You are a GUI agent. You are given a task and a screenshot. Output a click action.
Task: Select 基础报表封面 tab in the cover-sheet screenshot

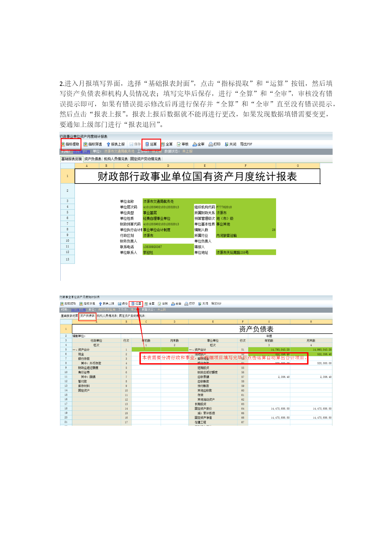[72, 159]
